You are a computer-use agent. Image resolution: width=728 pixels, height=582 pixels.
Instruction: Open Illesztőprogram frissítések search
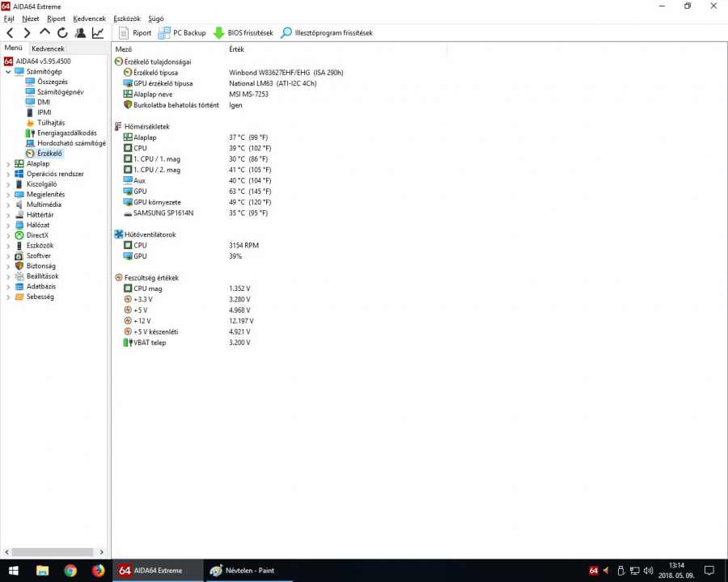pos(327,33)
